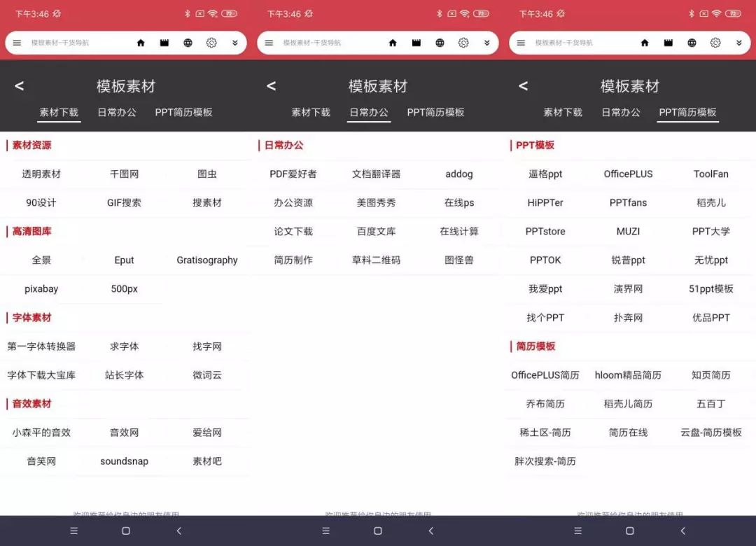
Task: Open settings gear in right phone toolbar
Action: coord(715,43)
